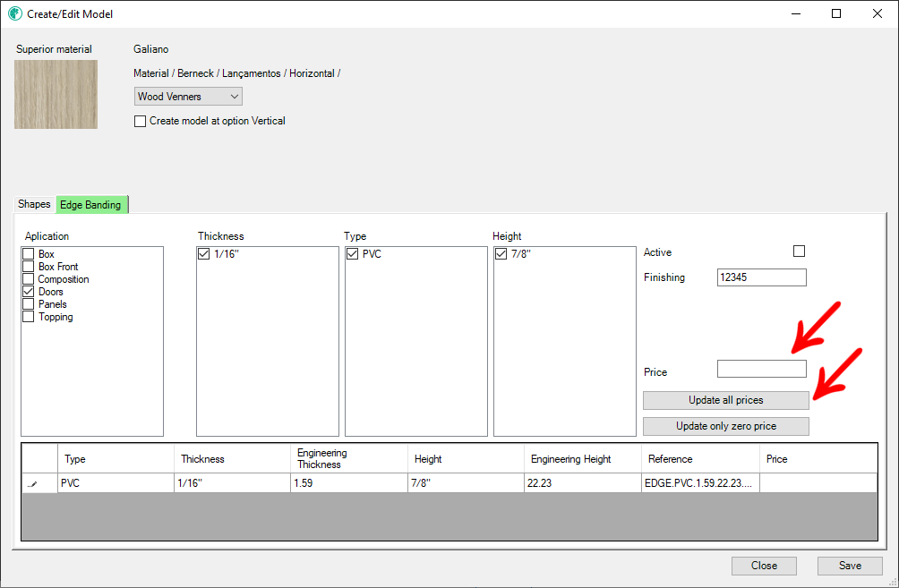Screen dimensions: 899x588
Task: Toggle the Active checkbox
Action: click(799, 251)
